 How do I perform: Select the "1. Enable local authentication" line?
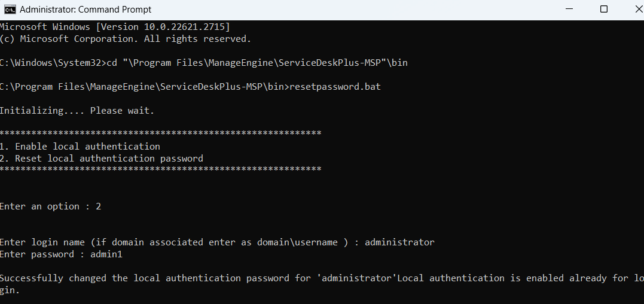coord(80,147)
